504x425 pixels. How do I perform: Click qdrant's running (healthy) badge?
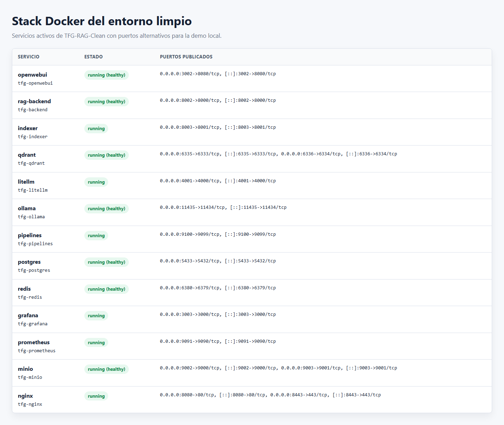coord(106,155)
